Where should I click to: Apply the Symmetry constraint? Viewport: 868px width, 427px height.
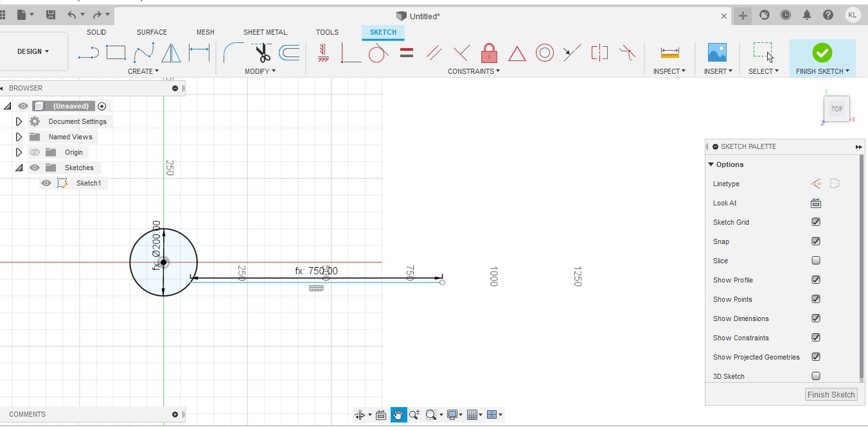click(x=599, y=53)
